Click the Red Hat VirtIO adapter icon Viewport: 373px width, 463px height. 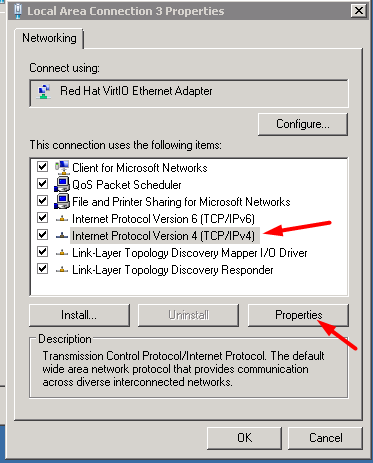(44, 92)
